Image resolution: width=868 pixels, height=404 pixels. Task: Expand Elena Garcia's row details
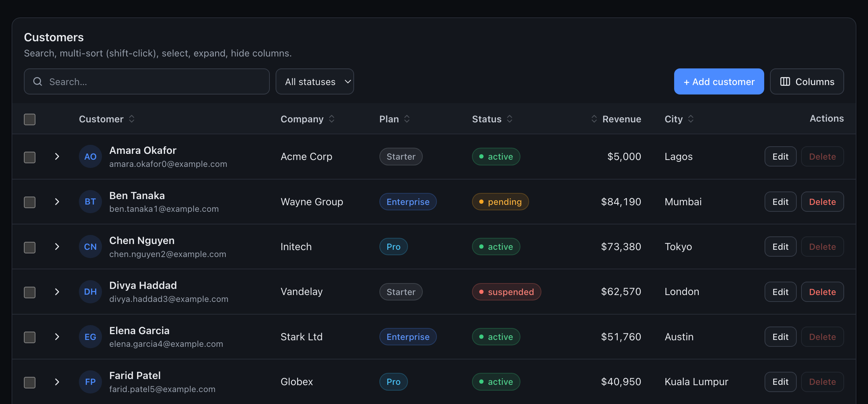[x=57, y=337]
